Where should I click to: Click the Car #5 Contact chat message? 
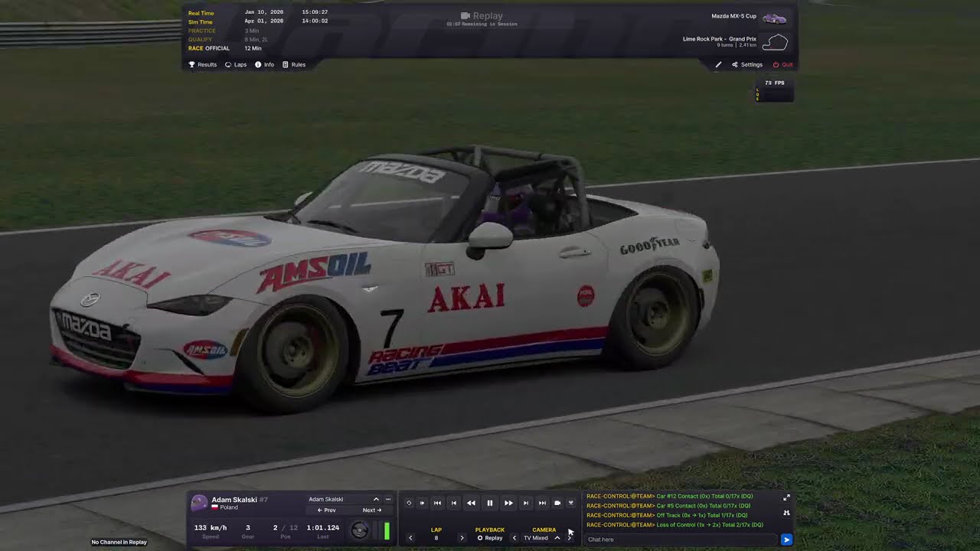[668, 506]
